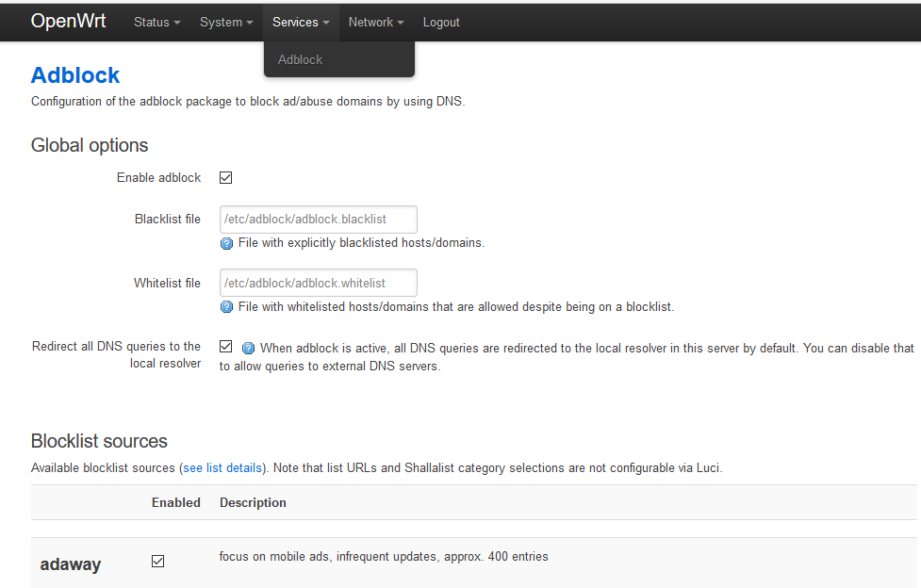Click the Logout link

click(441, 23)
